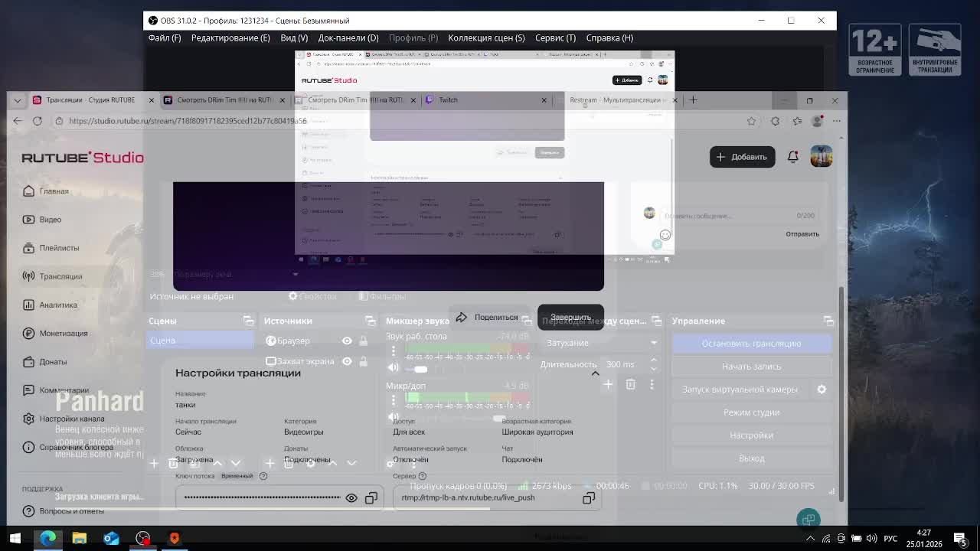Click Завершить to end the stream

click(x=570, y=317)
